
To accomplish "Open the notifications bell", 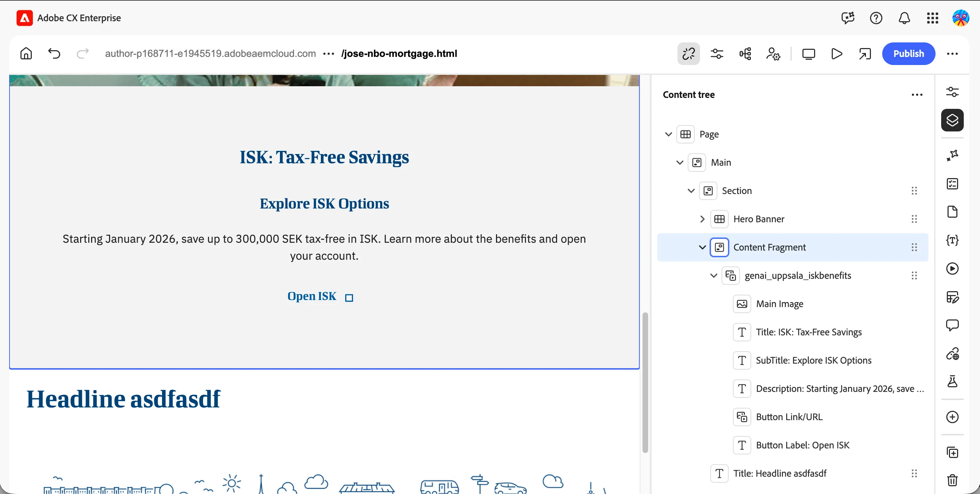I will coord(904,18).
